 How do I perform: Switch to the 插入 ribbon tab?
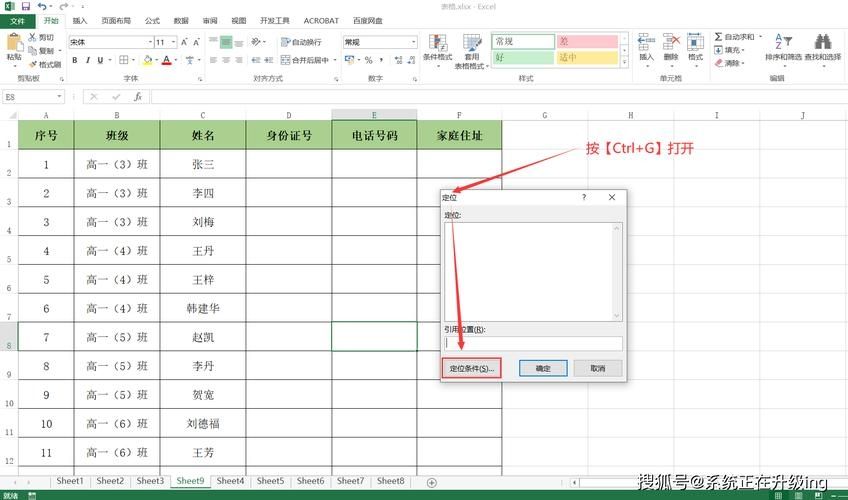(80, 21)
